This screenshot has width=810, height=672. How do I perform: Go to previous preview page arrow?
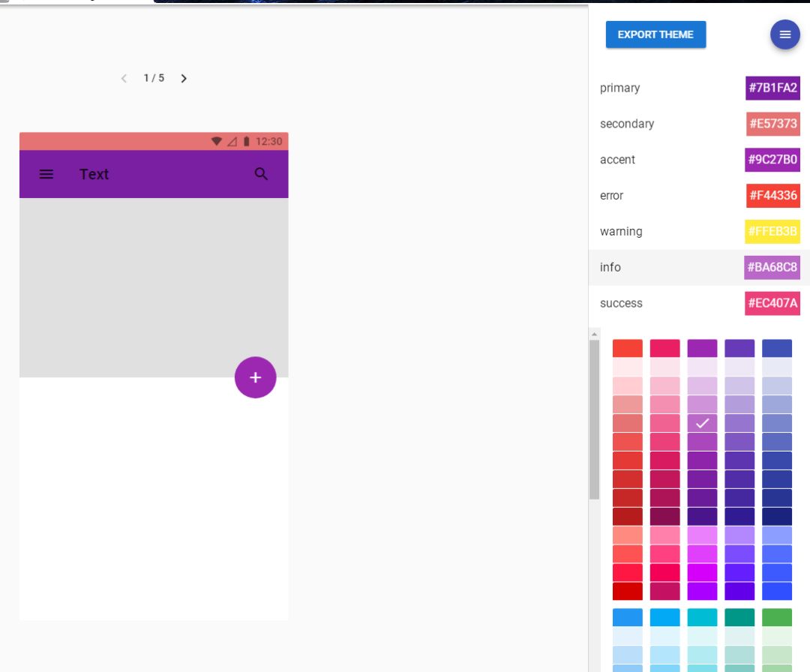pyautogui.click(x=124, y=79)
